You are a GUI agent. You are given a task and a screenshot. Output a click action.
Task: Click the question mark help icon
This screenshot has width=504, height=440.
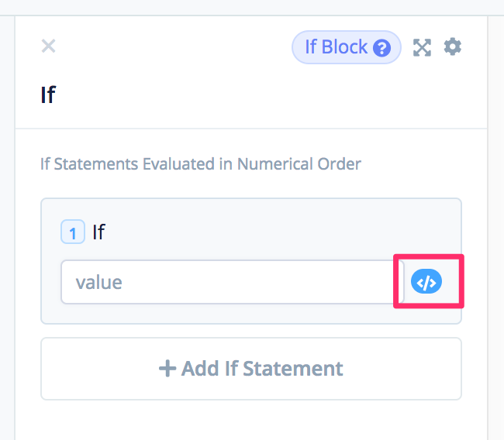pyautogui.click(x=381, y=48)
